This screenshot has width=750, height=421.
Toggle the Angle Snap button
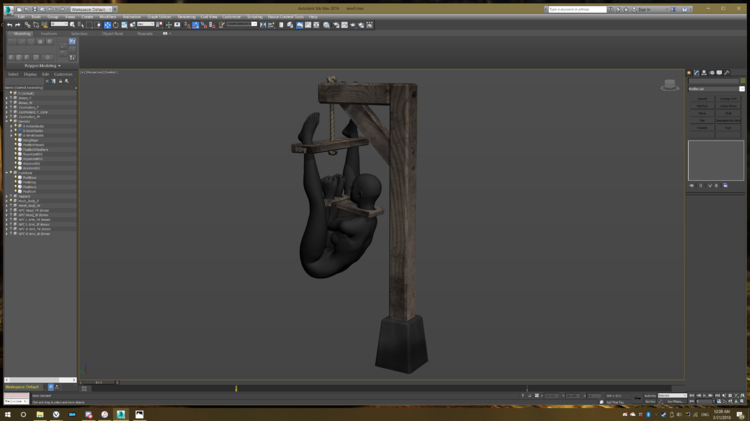(x=196, y=25)
